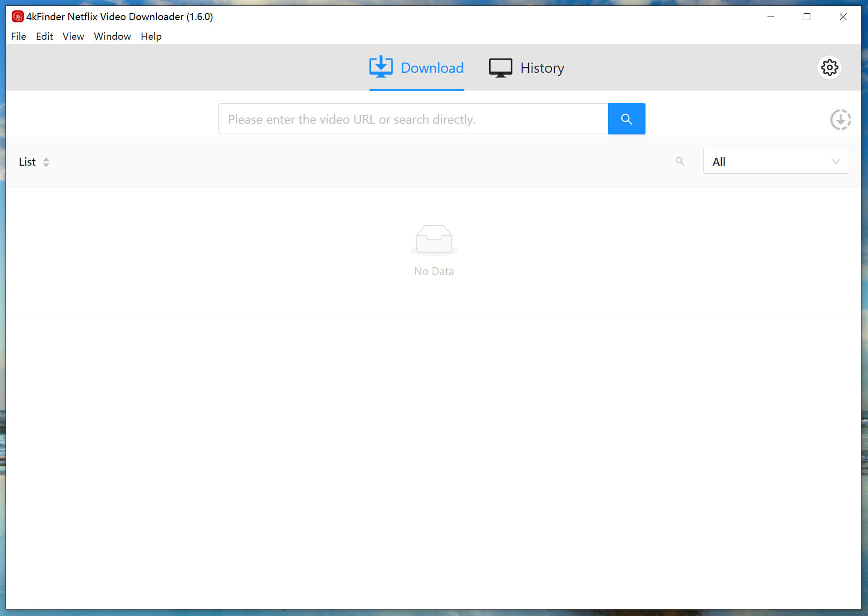
Task: Select All filter option from dropdown
Action: click(x=776, y=161)
